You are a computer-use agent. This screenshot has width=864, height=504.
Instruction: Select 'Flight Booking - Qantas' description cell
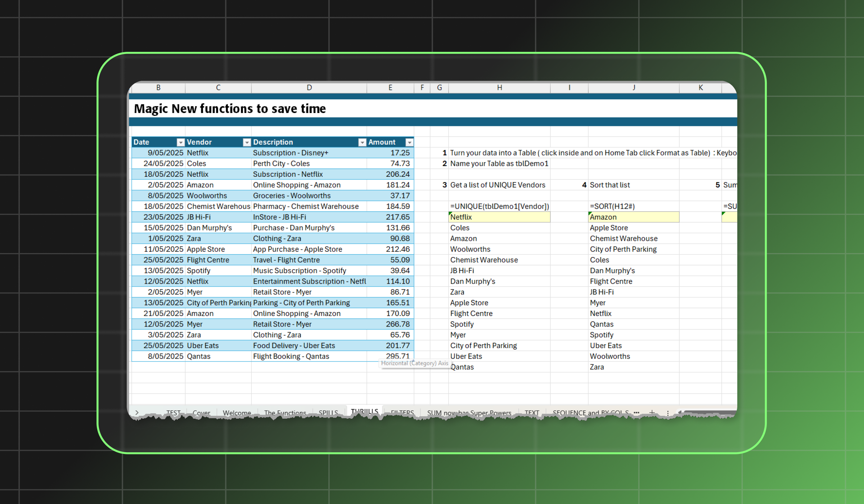pyautogui.click(x=309, y=356)
